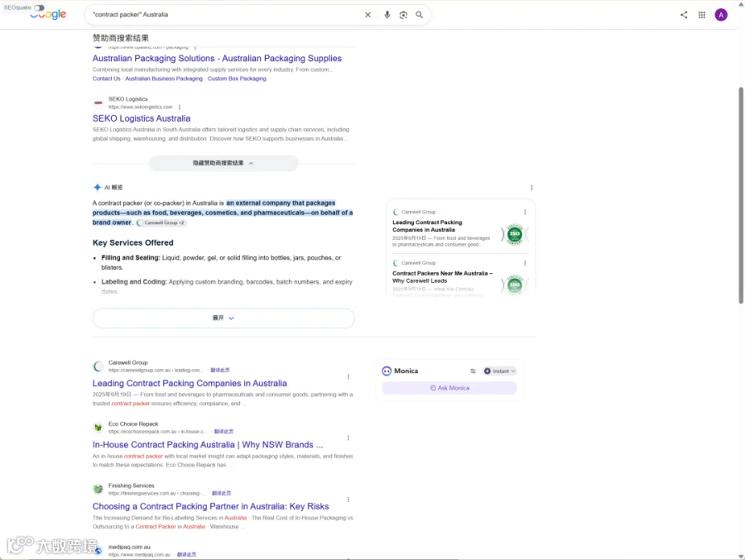Image resolution: width=745 pixels, height=560 pixels.
Task: Open options for Eco Choice Repack result
Action: point(348,438)
